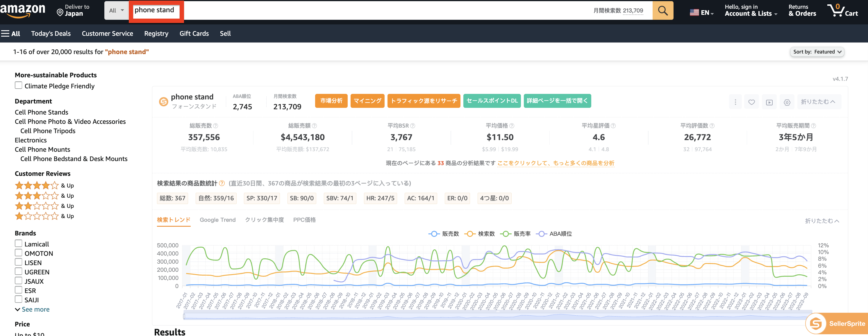
Task: Switch to the Google Trend tab
Action: 218,220
